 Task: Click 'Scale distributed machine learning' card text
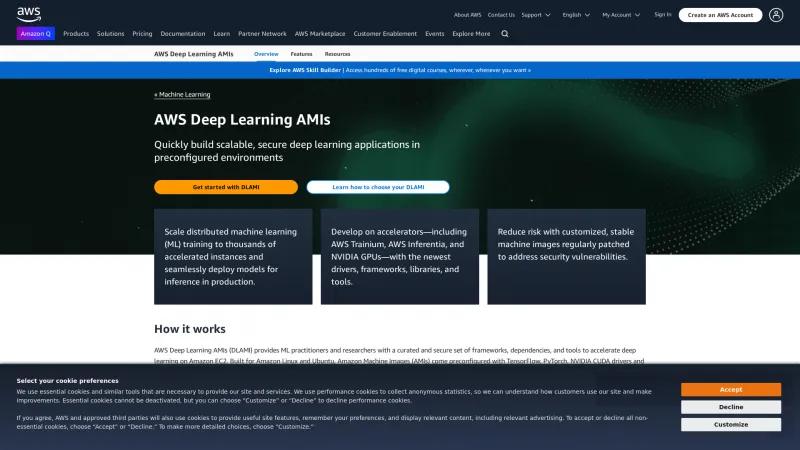231,257
